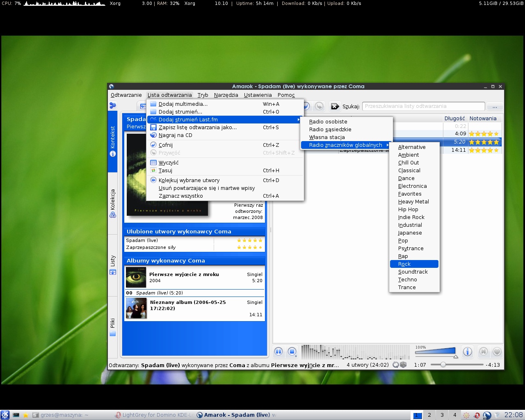Image resolution: width=525 pixels, height=420 pixels.
Task: Click the clear search filter icon
Action: coord(335,106)
